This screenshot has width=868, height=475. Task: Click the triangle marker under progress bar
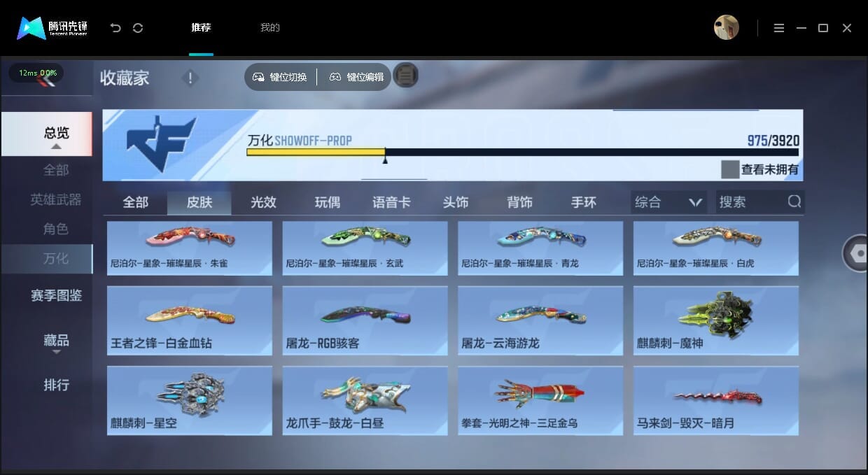coord(385,160)
